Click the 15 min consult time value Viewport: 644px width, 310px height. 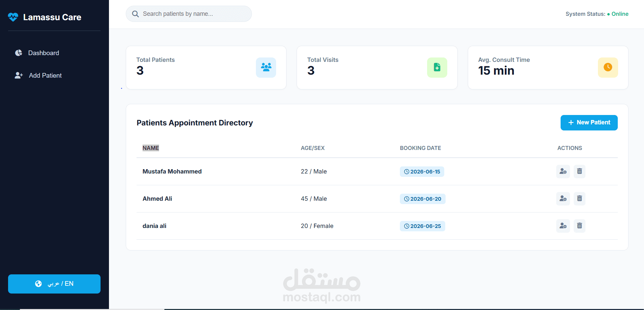(496, 71)
